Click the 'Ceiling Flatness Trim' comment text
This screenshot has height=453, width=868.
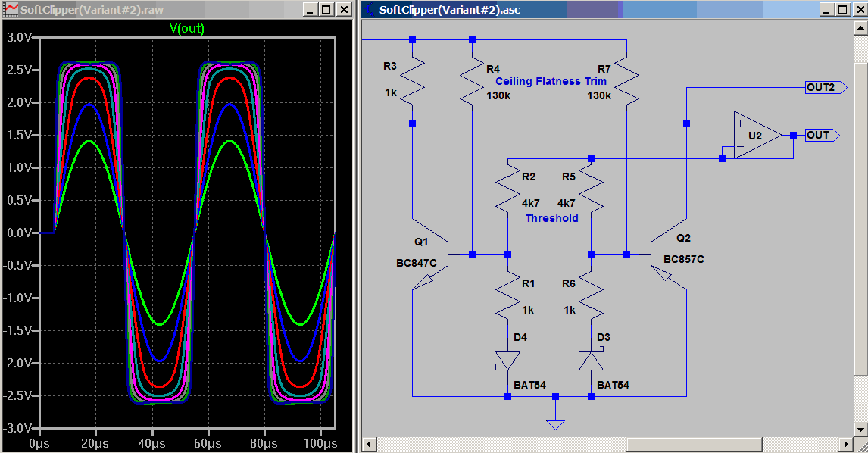click(x=551, y=81)
